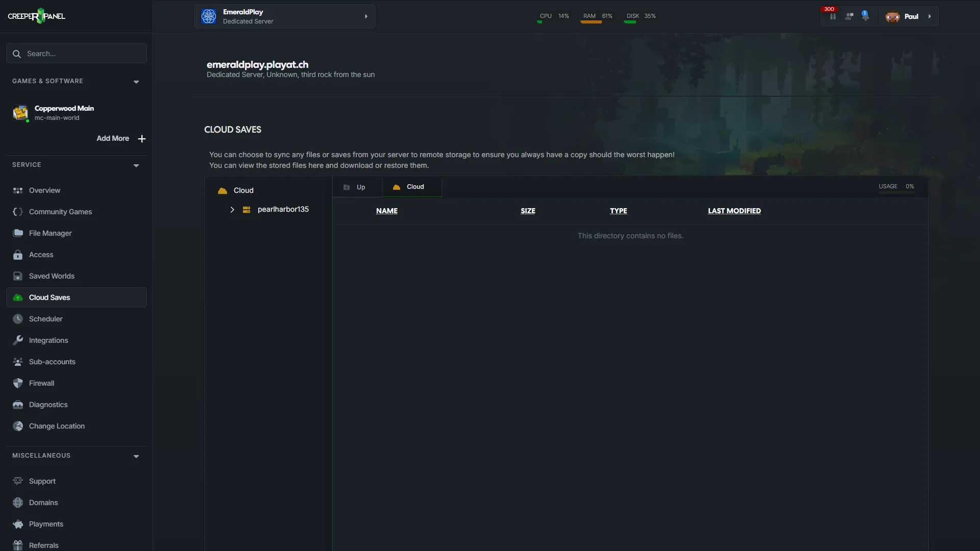980x551 pixels.
Task: Collapse the Miscellaneous section
Action: (x=136, y=456)
